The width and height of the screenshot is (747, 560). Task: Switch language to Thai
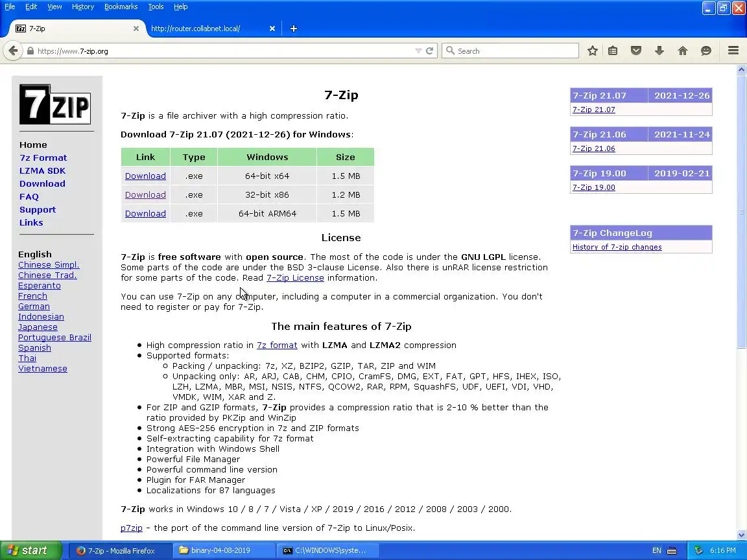(27, 358)
